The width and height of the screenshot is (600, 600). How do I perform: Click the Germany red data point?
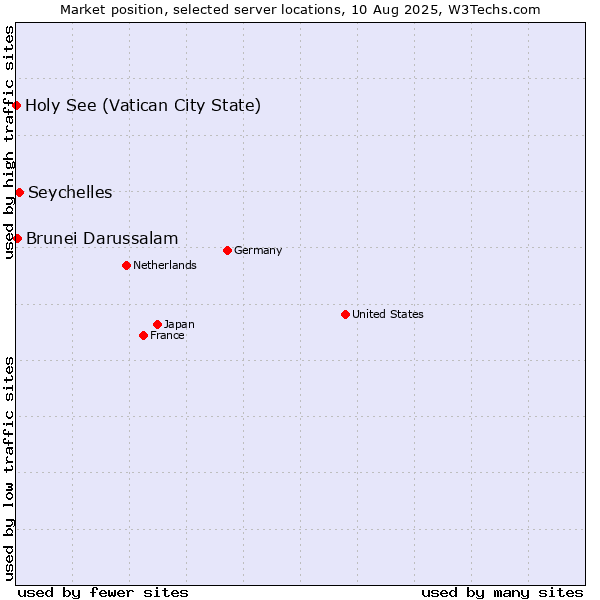pyautogui.click(x=227, y=251)
